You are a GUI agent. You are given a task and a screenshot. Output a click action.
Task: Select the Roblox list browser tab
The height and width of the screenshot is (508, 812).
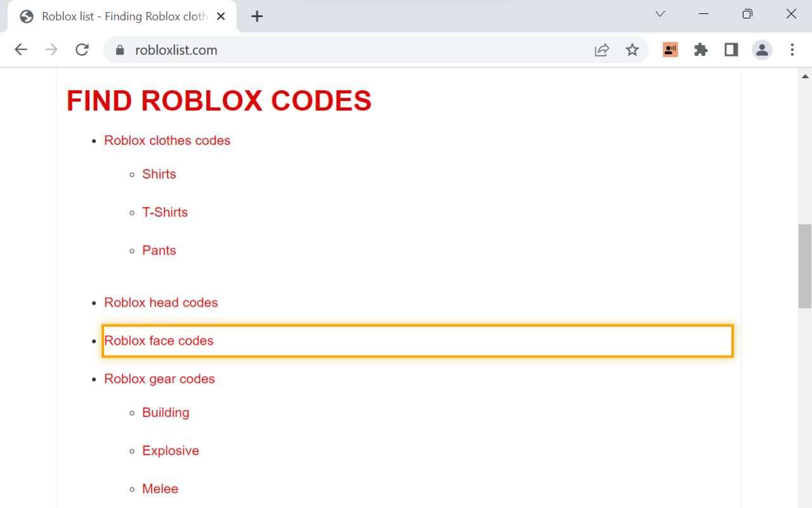coord(122,17)
